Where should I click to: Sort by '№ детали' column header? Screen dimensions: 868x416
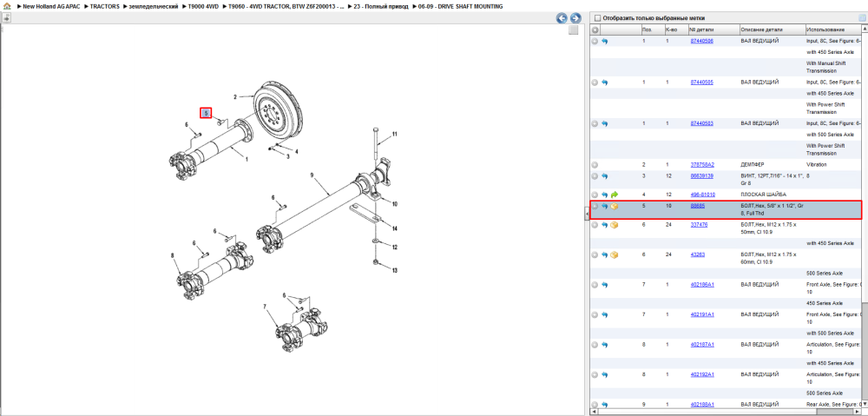(713, 30)
